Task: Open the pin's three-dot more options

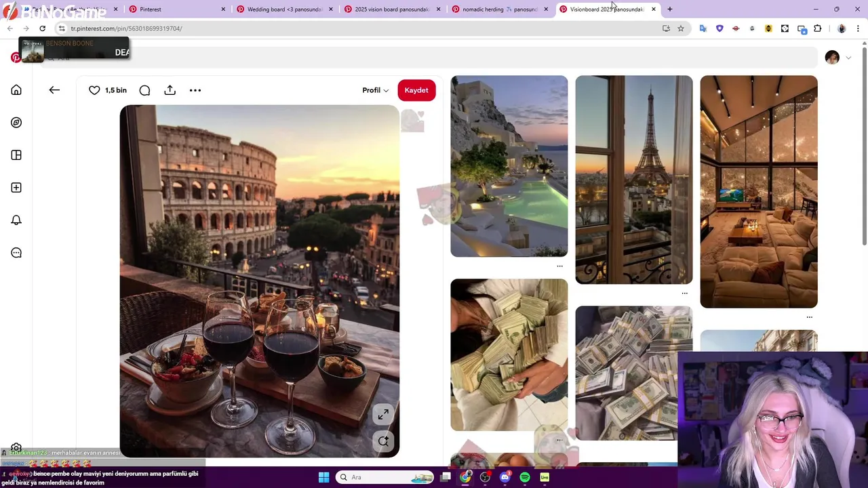Action: (195, 90)
